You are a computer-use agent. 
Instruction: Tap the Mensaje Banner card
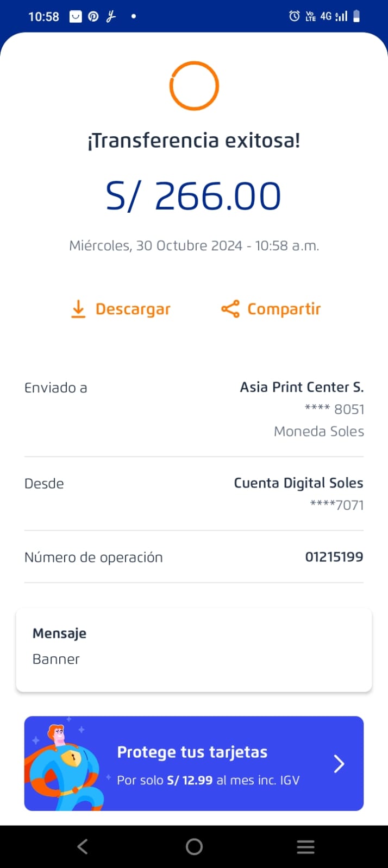click(194, 650)
